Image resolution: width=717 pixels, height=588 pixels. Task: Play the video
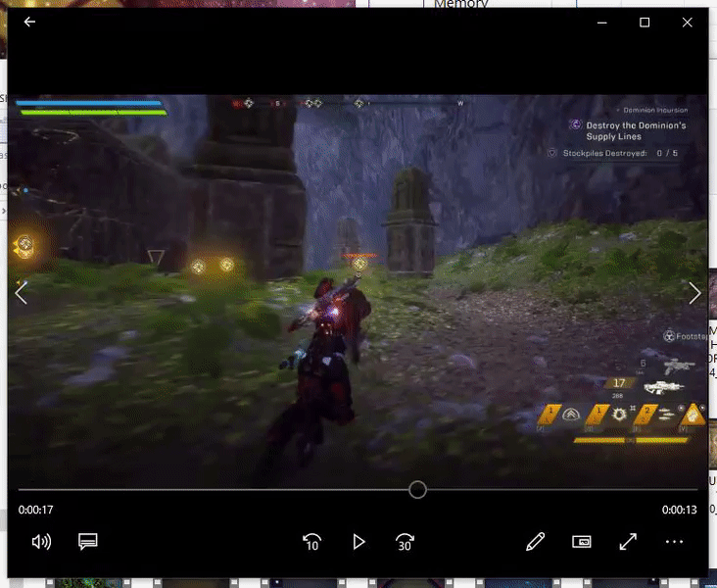click(358, 542)
